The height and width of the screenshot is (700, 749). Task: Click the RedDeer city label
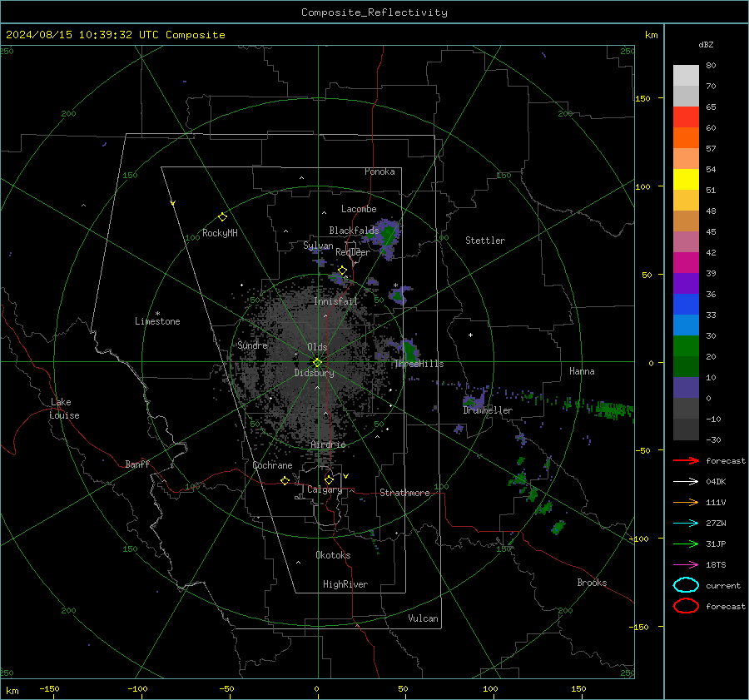pos(353,252)
